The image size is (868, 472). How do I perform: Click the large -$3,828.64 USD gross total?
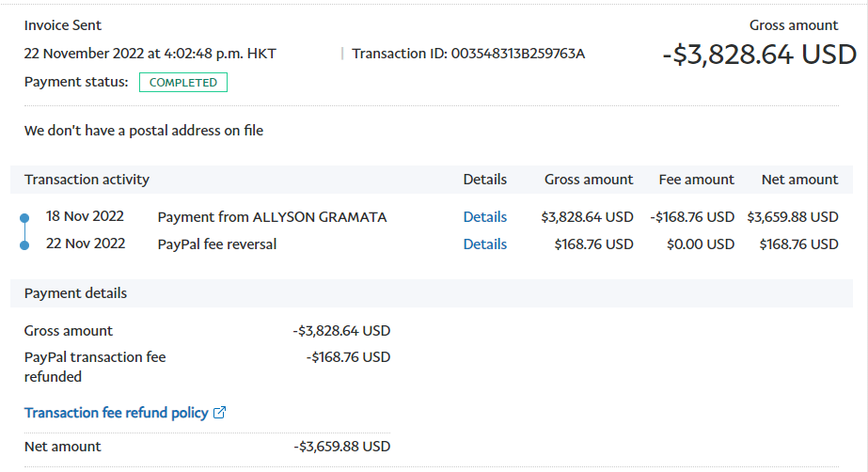[x=759, y=55]
